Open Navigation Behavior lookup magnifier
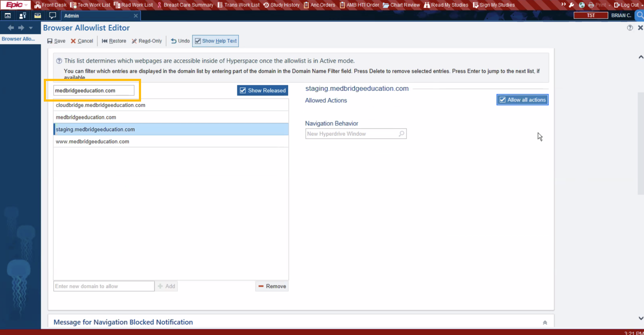 [x=402, y=134]
